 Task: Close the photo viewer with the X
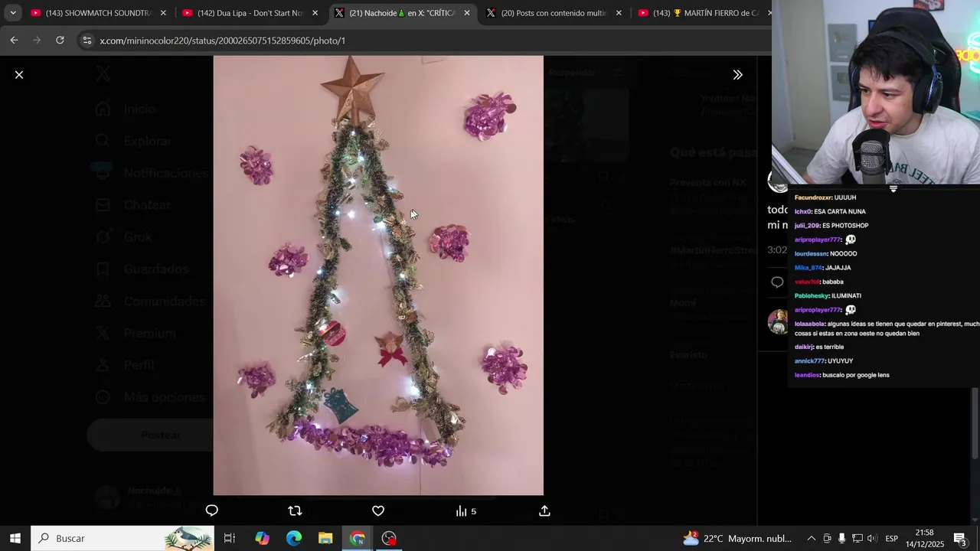pos(19,75)
